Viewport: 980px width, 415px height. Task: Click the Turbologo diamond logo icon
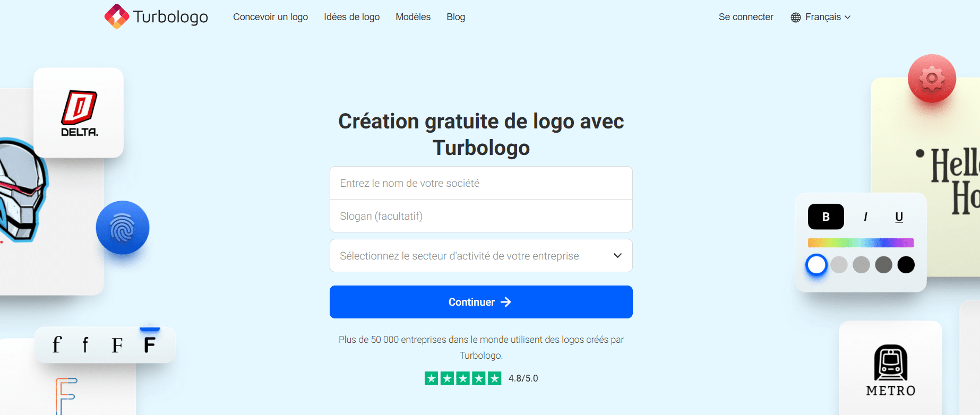click(x=117, y=16)
